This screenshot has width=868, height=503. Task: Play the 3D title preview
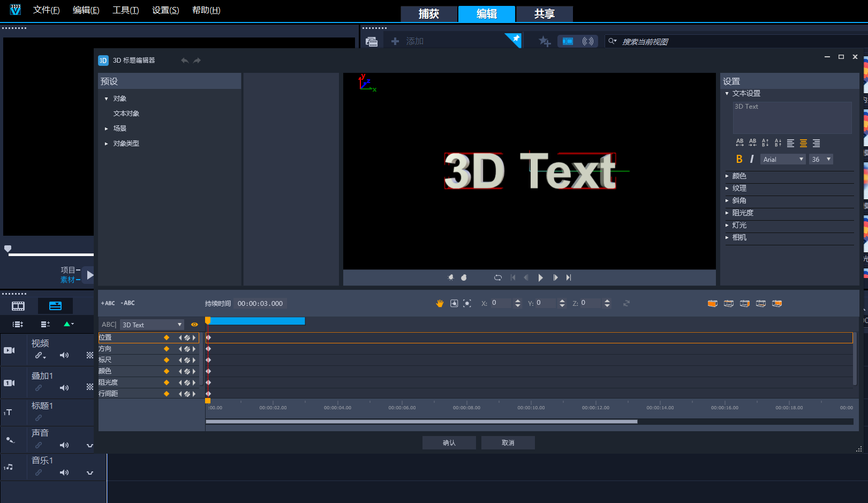pos(540,277)
